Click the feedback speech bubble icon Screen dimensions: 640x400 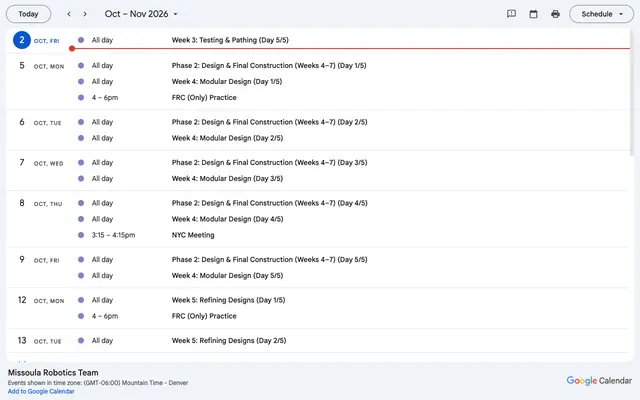click(511, 14)
